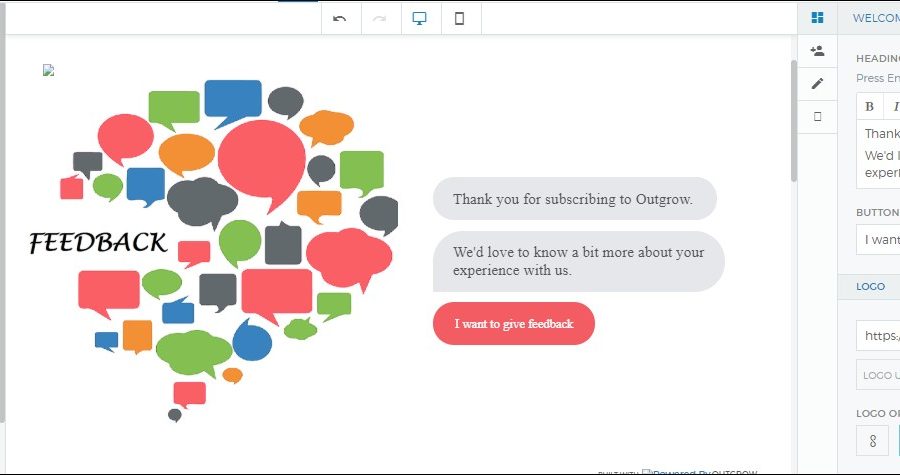This screenshot has height=475, width=900.
Task: Toggle bold in heading editor
Action: pyautogui.click(x=869, y=107)
